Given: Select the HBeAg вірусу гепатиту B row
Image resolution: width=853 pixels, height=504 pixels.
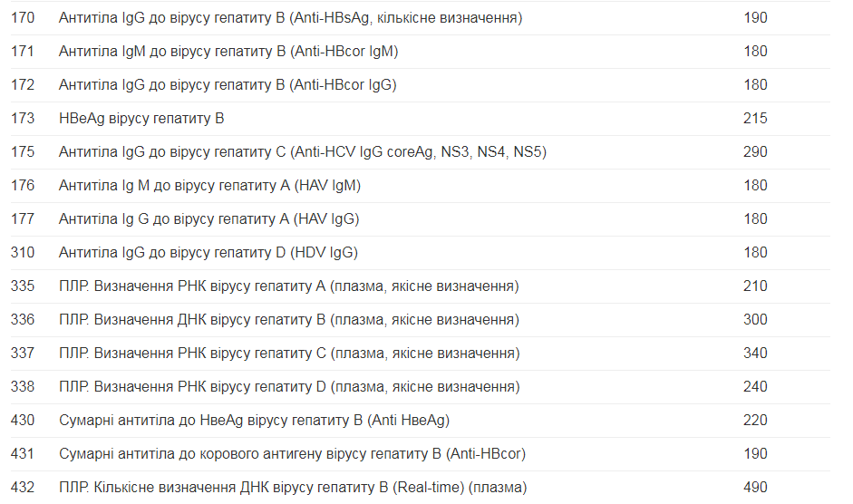Looking at the screenshot, I should pyautogui.click(x=141, y=119).
